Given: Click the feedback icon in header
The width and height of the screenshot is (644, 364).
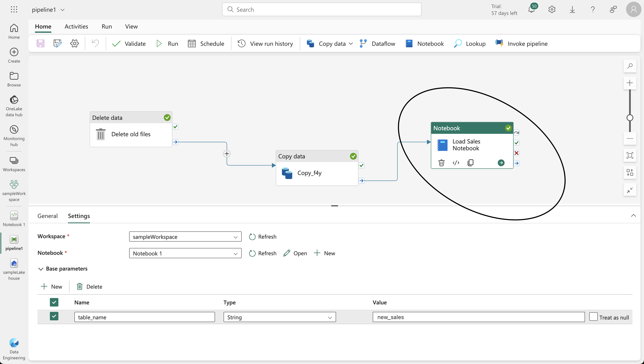Looking at the screenshot, I should coord(613,10).
